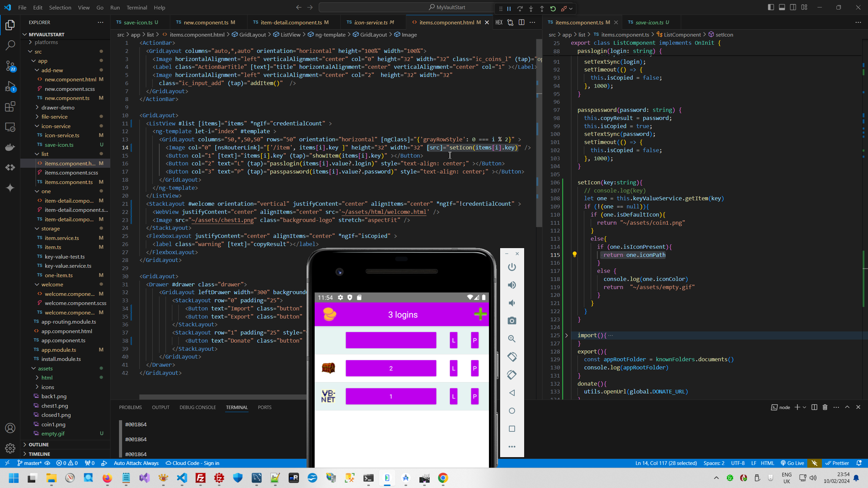Open Source Control view with 22 changes
Viewport: 868px width, 488px height.
click(x=10, y=66)
